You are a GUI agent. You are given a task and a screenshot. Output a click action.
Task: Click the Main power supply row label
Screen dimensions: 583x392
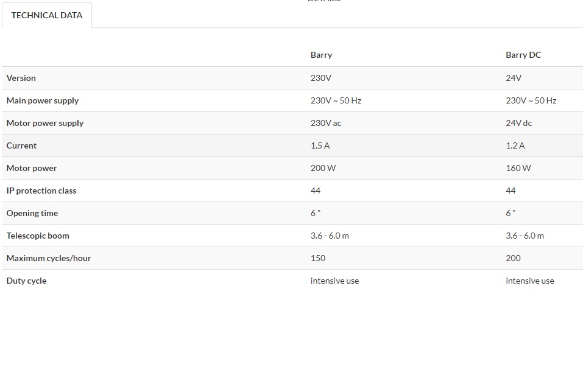tap(43, 100)
